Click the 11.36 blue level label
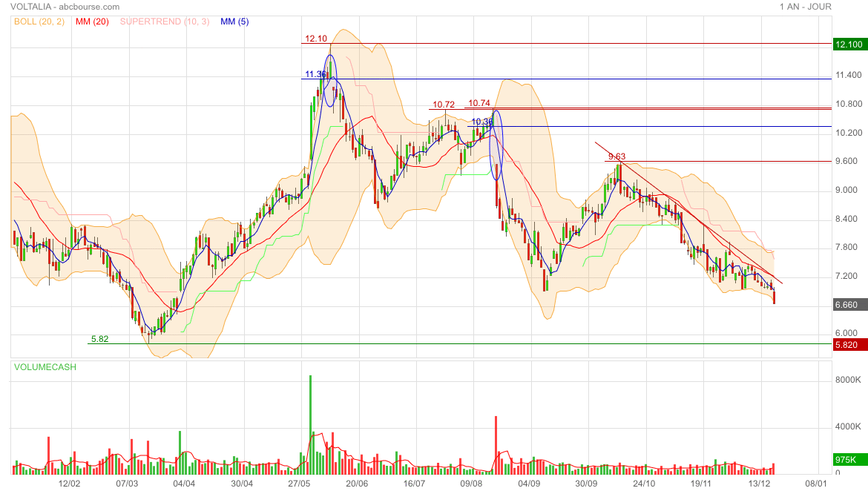Screen dimensions: 868x491 tap(315, 74)
